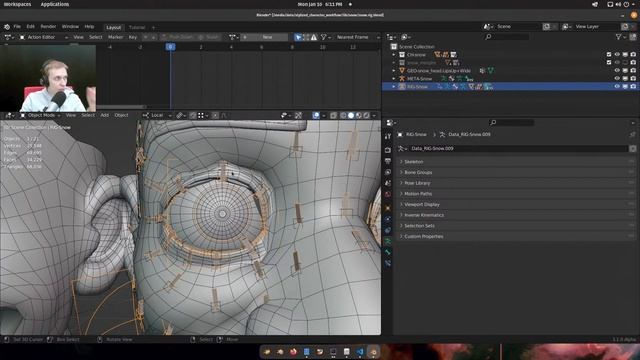Open the snapping options grid dropdown
640x360 pixels.
point(202,116)
